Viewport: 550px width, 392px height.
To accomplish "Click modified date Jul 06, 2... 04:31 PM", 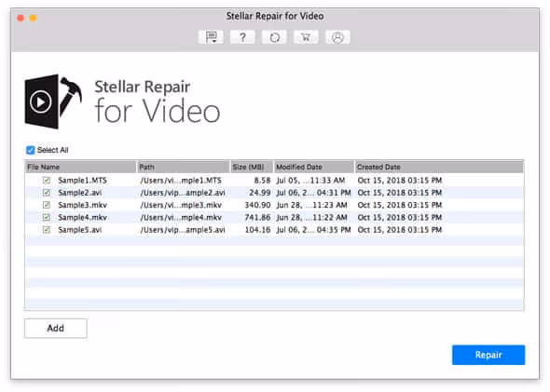I will [x=313, y=193].
